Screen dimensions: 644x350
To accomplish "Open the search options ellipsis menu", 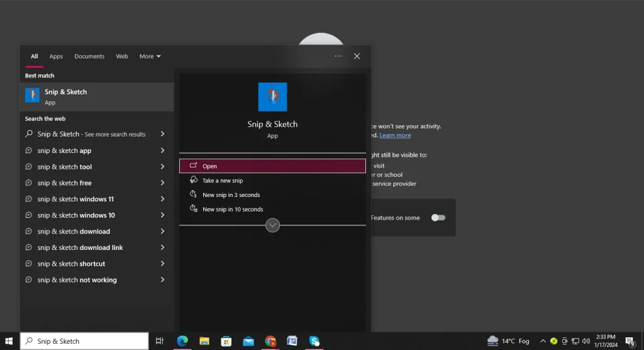I will point(338,56).
